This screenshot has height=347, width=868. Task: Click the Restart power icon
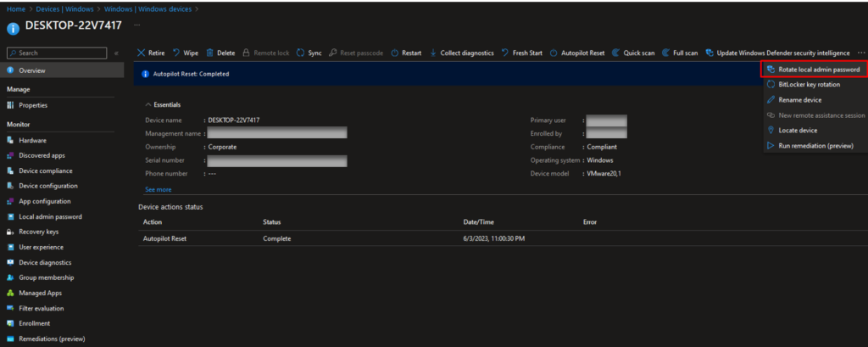pyautogui.click(x=395, y=53)
